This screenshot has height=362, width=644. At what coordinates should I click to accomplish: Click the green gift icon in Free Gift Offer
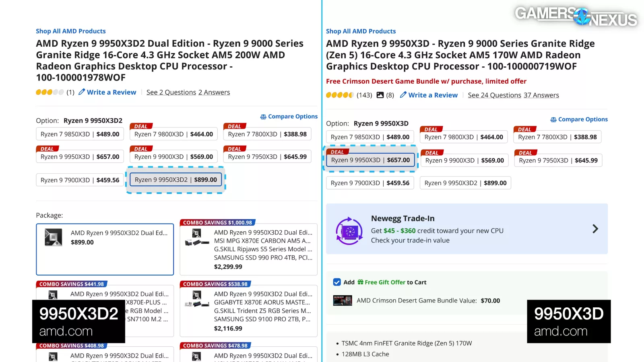360,282
